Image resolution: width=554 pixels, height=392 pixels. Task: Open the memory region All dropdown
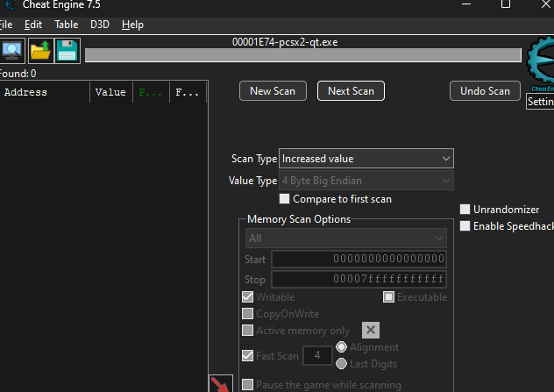pos(346,239)
